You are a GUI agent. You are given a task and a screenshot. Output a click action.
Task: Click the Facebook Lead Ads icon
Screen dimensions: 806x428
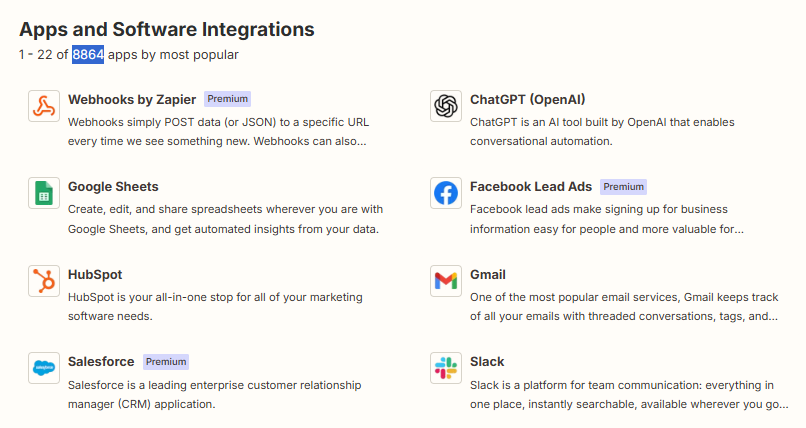(x=446, y=194)
